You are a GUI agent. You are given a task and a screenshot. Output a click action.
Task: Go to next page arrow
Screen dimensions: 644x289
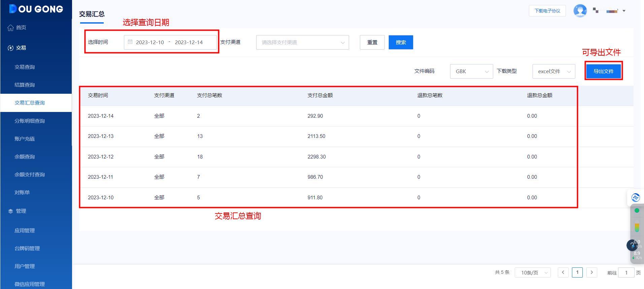point(591,272)
